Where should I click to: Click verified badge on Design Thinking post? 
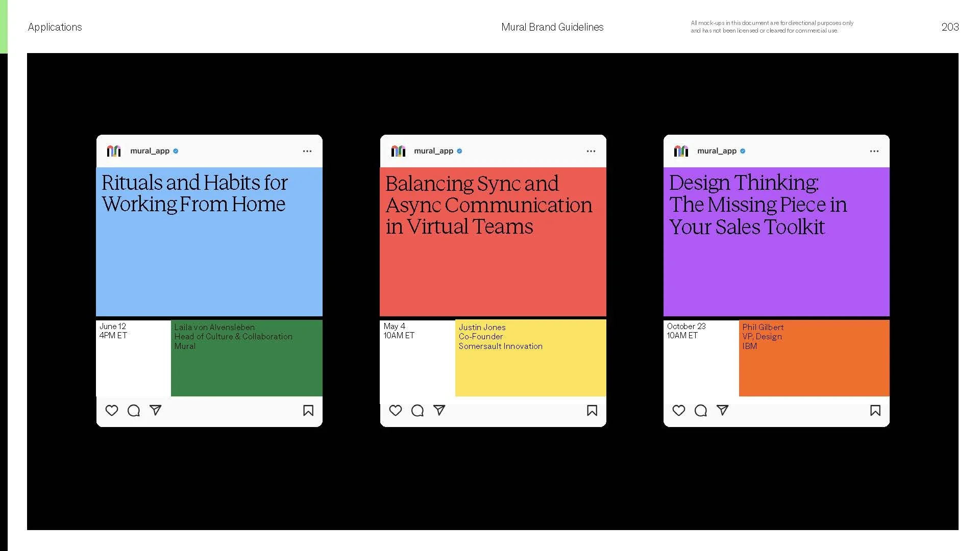[743, 151]
